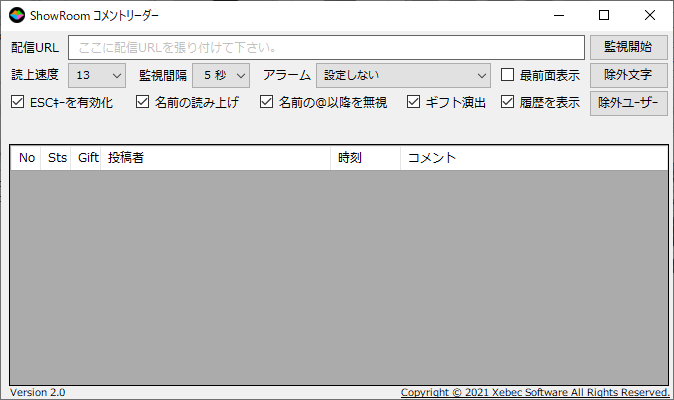Click the No column header
674x400 pixels.
[x=26, y=158]
